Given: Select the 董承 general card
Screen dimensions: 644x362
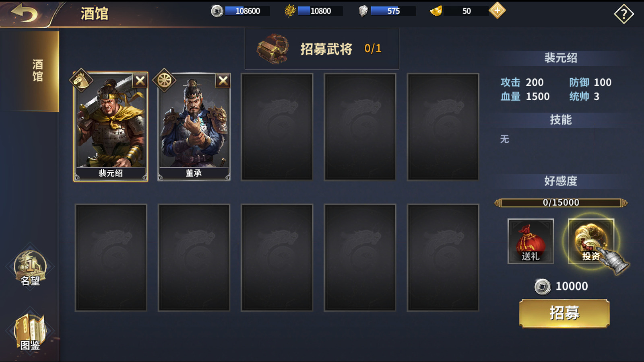Looking at the screenshot, I should point(194,127).
